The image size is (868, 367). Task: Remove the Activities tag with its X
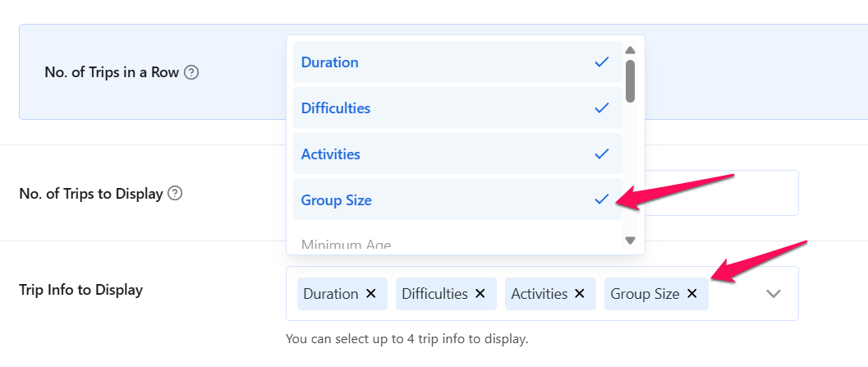[579, 294]
